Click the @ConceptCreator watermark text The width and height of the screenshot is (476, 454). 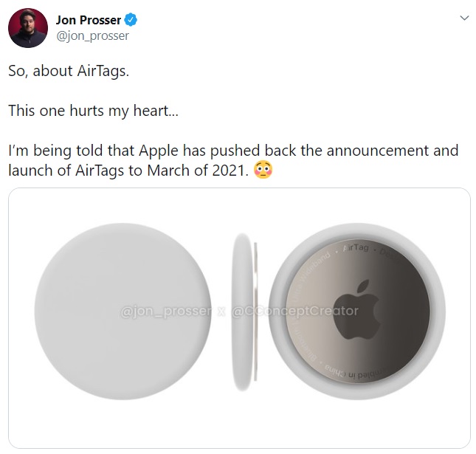295,312
